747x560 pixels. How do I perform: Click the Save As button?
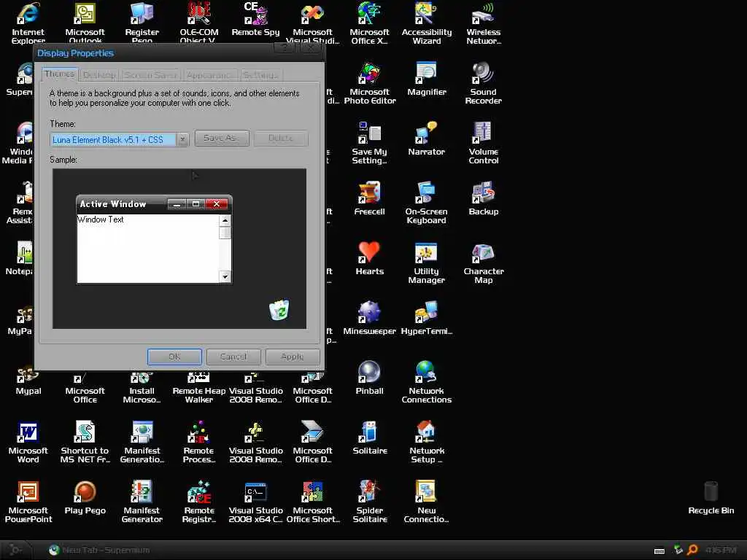click(x=222, y=138)
